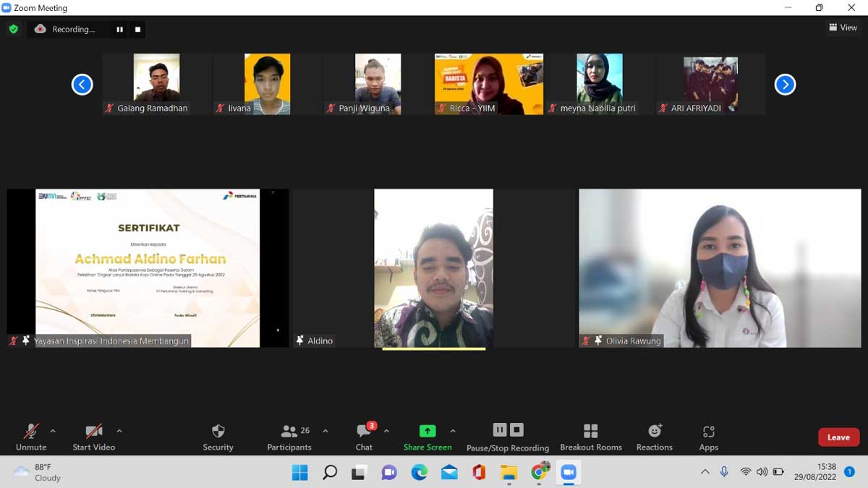Click the green encryption shield icon
The image size is (868, 488).
[13, 30]
